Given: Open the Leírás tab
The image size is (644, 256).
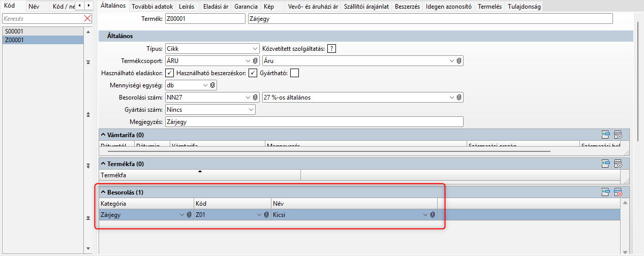Looking at the screenshot, I should (x=187, y=7).
